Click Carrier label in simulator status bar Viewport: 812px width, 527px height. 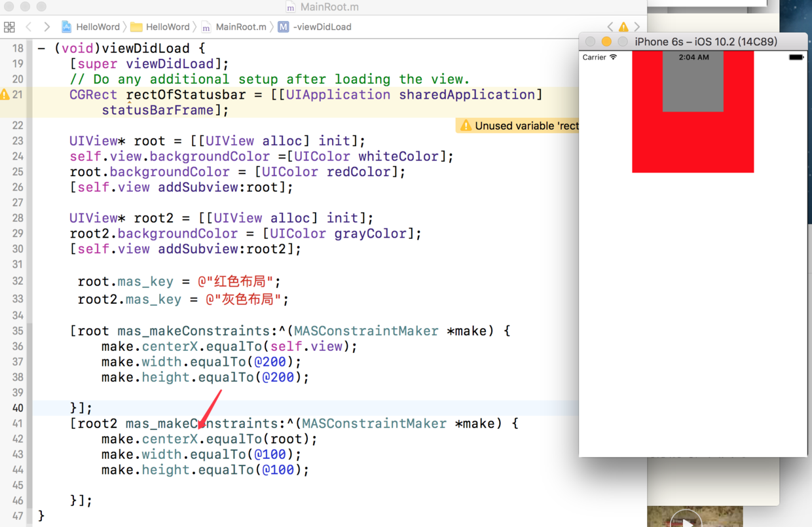pos(594,58)
